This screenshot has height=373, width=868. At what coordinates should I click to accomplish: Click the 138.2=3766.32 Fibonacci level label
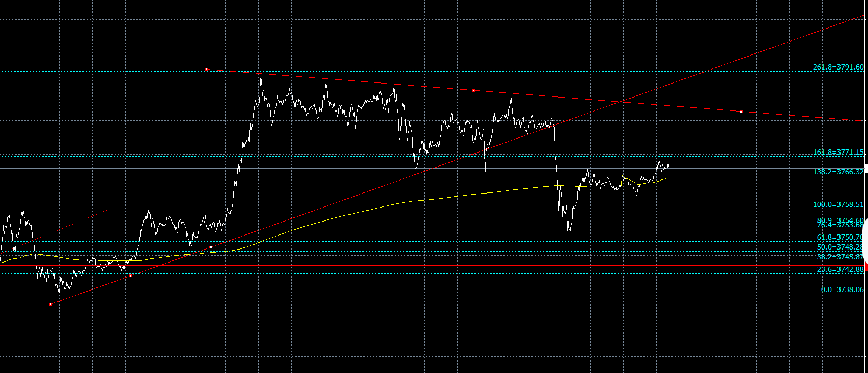click(838, 171)
